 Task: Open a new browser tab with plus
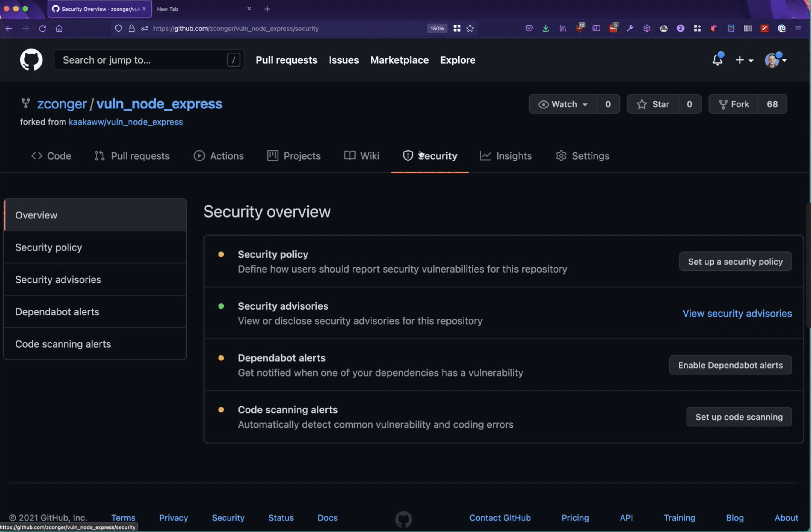tap(267, 9)
